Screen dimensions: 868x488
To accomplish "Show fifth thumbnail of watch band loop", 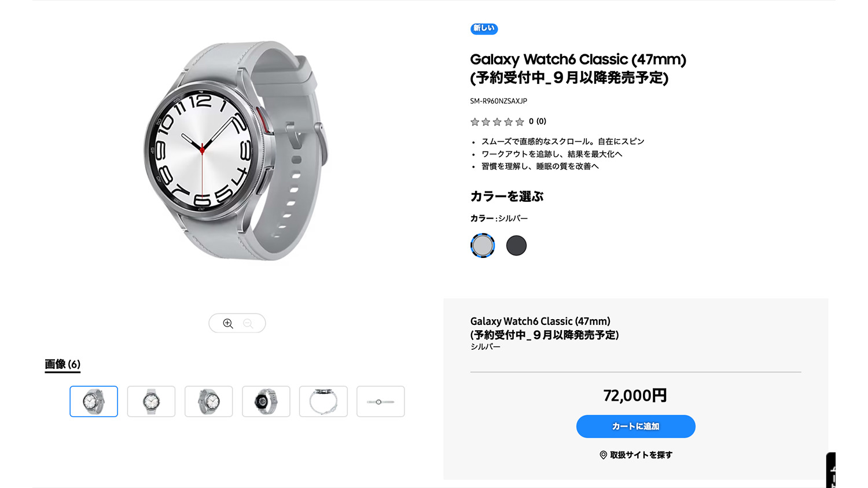I will (x=323, y=401).
